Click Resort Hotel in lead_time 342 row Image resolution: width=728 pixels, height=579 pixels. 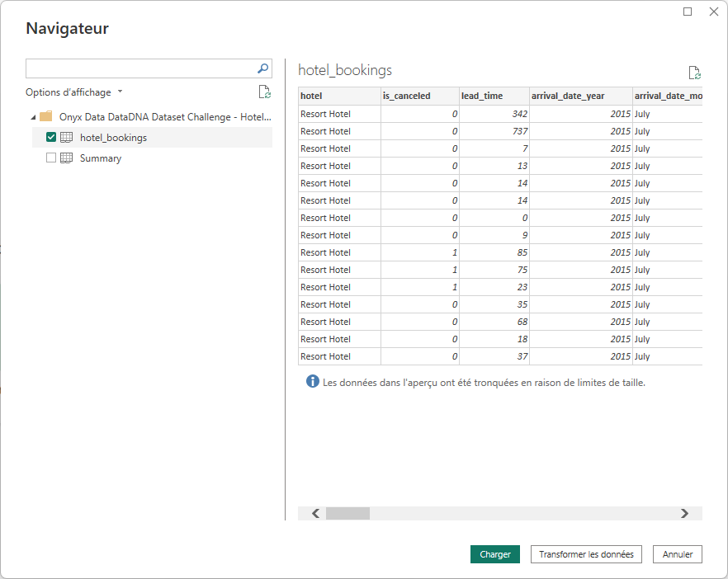point(339,114)
